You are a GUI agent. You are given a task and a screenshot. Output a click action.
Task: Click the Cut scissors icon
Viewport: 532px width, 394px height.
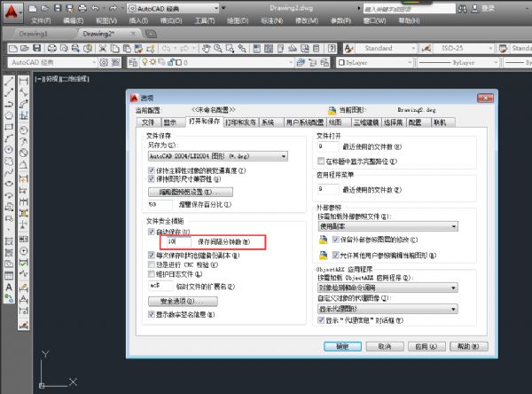click(103, 49)
